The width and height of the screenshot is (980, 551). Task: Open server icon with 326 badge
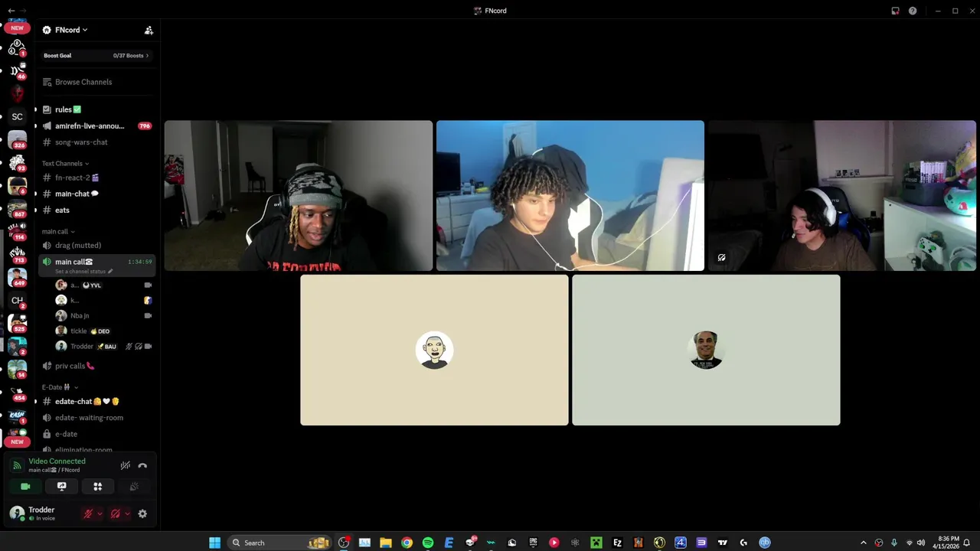pyautogui.click(x=17, y=140)
